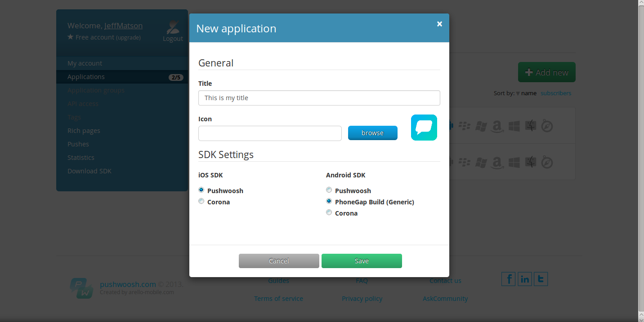Open the FAQ footer link
The height and width of the screenshot is (322, 644).
click(362, 281)
